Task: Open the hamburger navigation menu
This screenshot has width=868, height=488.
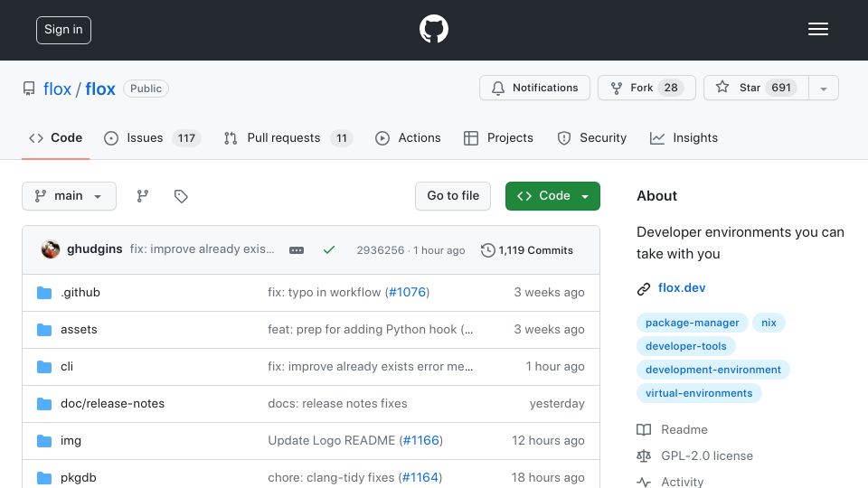Action: (x=817, y=29)
